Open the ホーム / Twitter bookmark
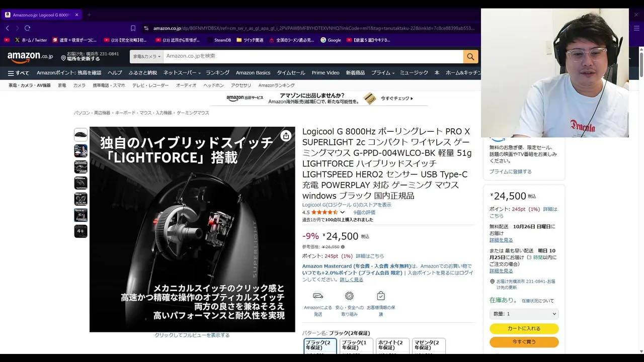 click(31, 40)
